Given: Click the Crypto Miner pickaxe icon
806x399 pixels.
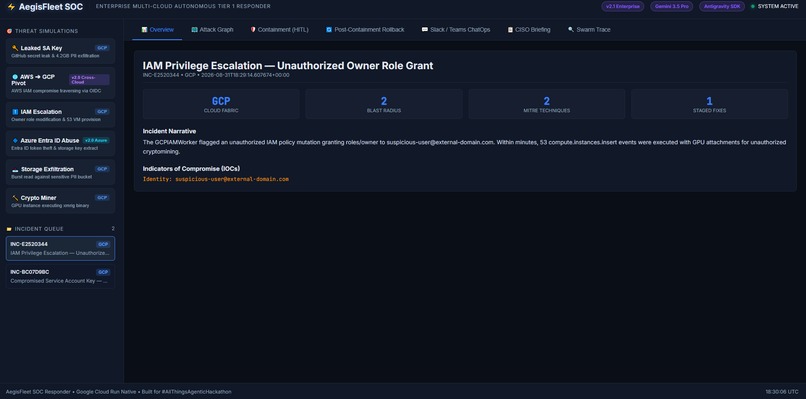Looking at the screenshot, I should click(15, 198).
